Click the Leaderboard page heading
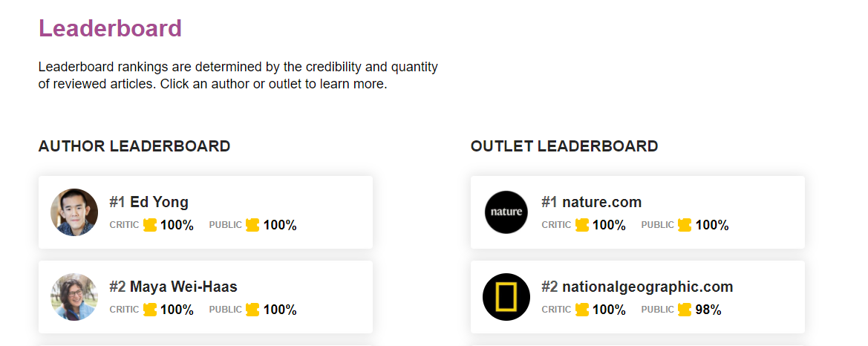Viewport: 868px width, 346px height. 110,28
